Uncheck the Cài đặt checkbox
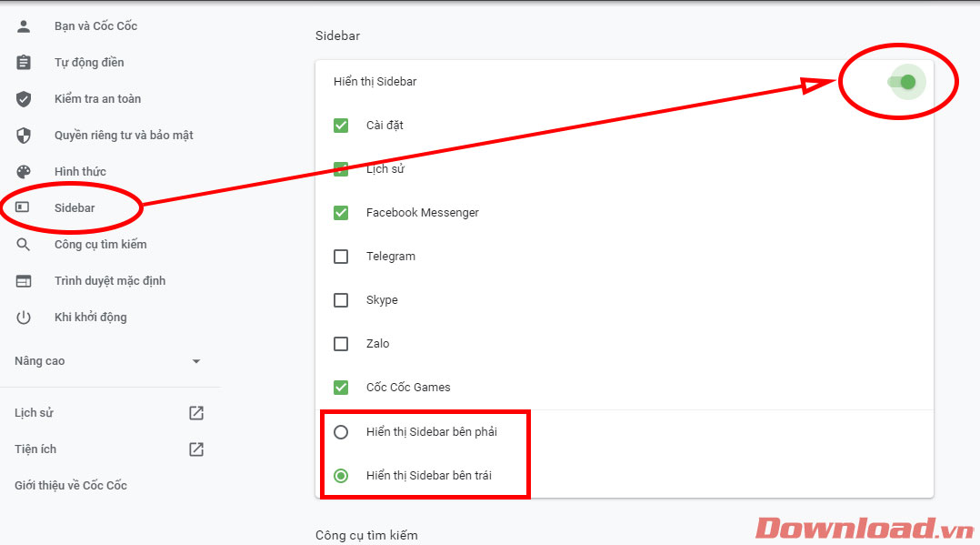 coord(341,126)
